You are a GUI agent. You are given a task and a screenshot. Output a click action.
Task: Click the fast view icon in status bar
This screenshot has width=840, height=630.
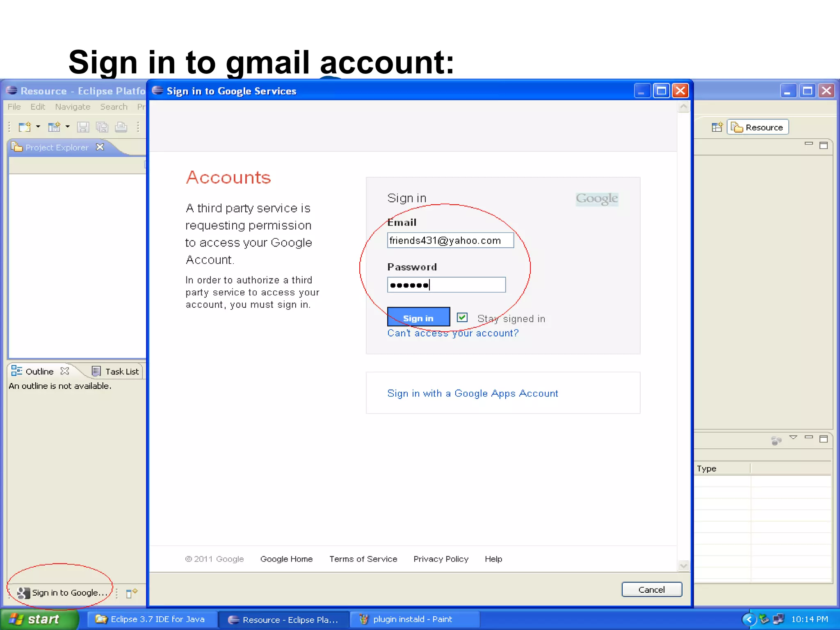(132, 593)
